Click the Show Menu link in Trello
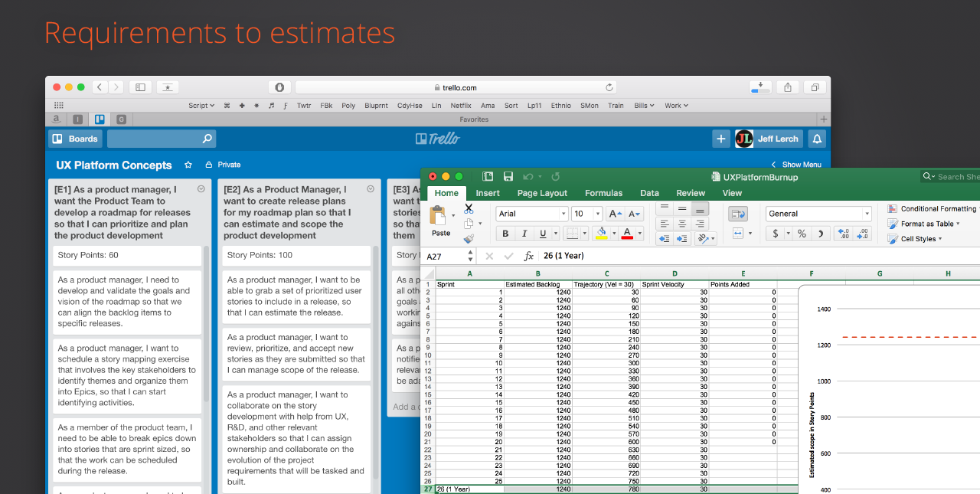 796,165
